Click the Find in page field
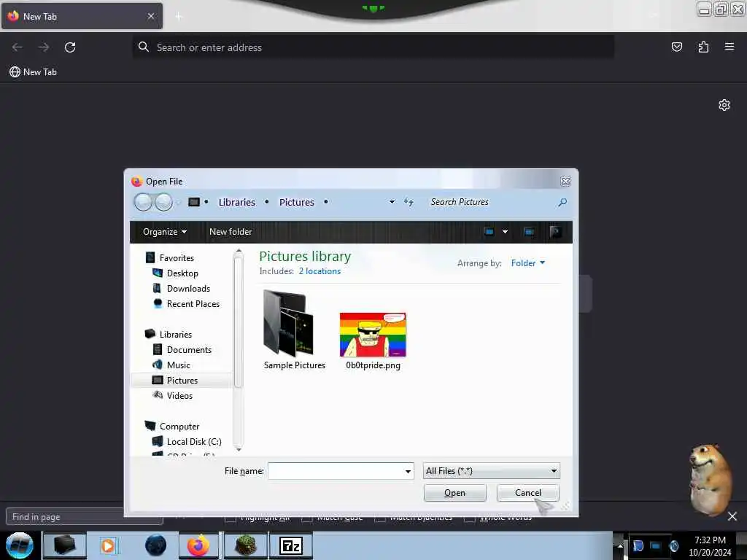The width and height of the screenshot is (747, 560). coord(65,517)
